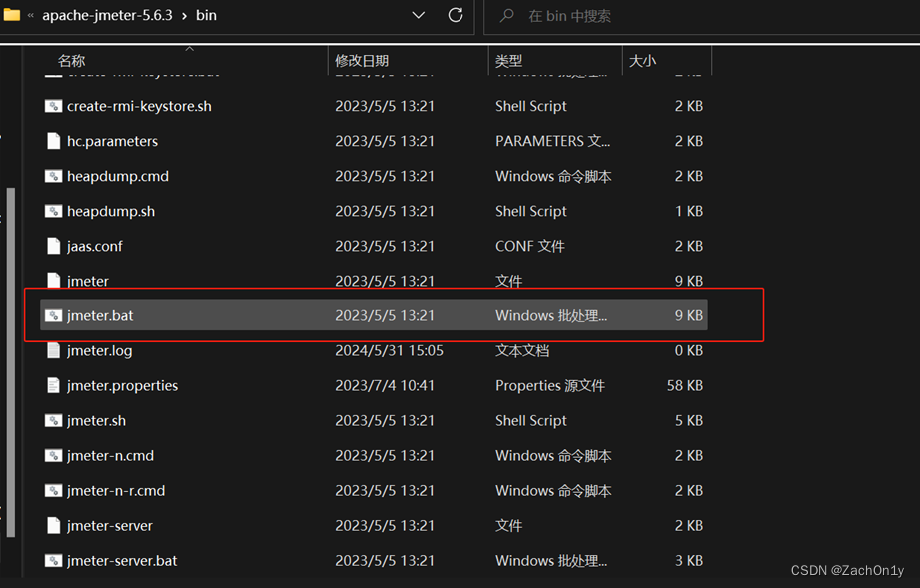920x588 pixels.
Task: Click 58 KB size of jmeter.properties
Action: (x=684, y=385)
